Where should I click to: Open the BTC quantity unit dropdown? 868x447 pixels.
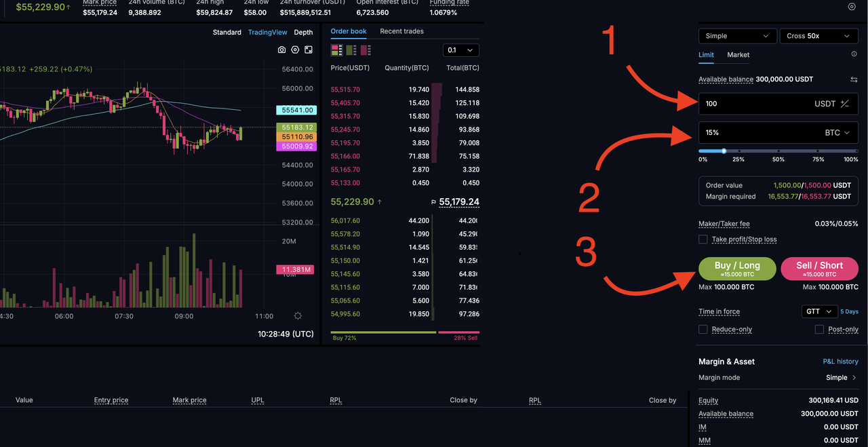pos(837,133)
